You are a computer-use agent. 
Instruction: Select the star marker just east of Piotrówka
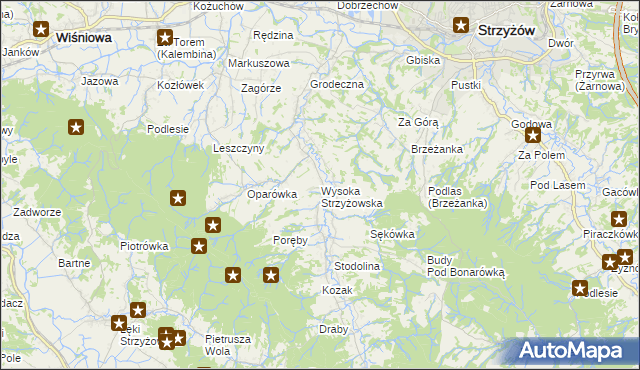click(199, 246)
